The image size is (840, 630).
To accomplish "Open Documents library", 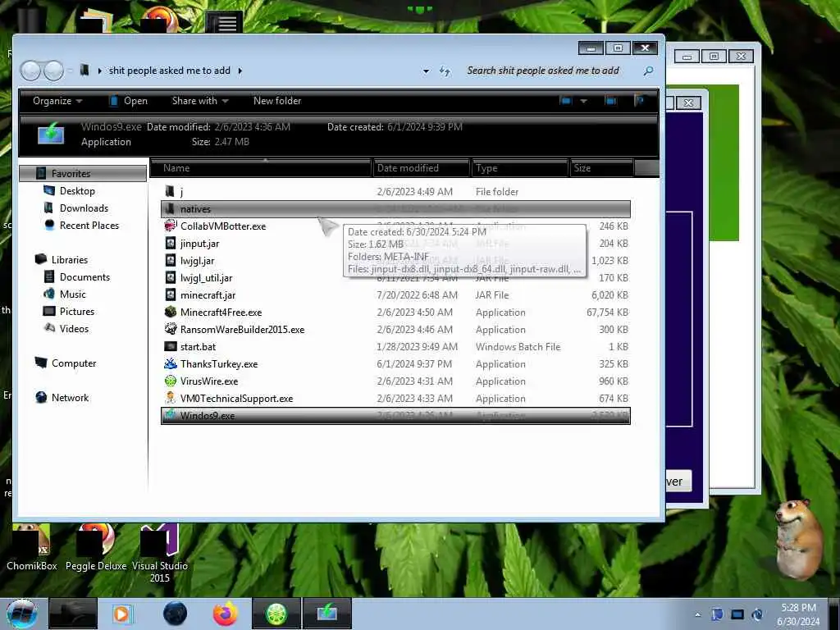I will pos(84,276).
